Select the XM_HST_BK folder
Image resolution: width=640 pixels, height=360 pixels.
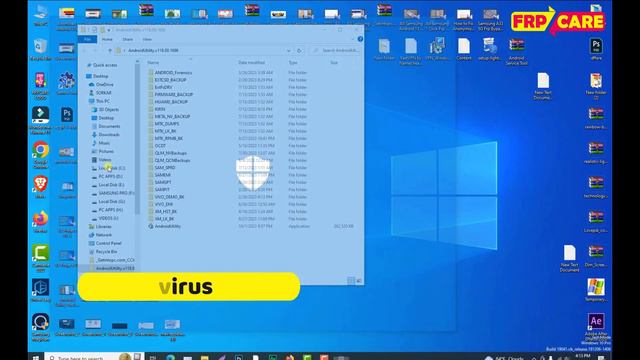[165, 212]
